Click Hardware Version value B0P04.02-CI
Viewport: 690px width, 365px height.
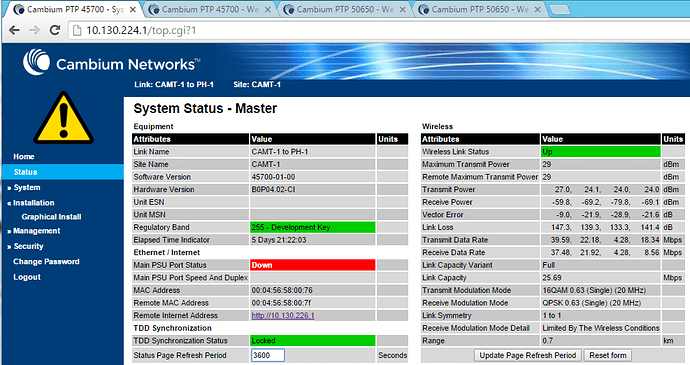pos(273,189)
